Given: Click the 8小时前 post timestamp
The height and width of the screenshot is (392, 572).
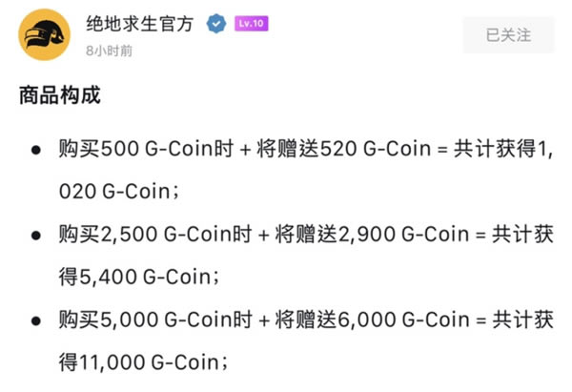Looking at the screenshot, I should point(109,51).
